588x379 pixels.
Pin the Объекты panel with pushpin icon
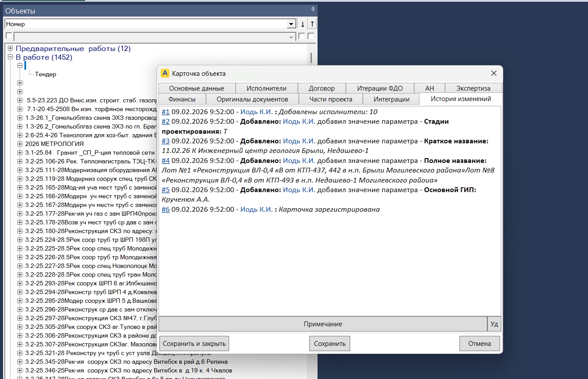[312, 9]
